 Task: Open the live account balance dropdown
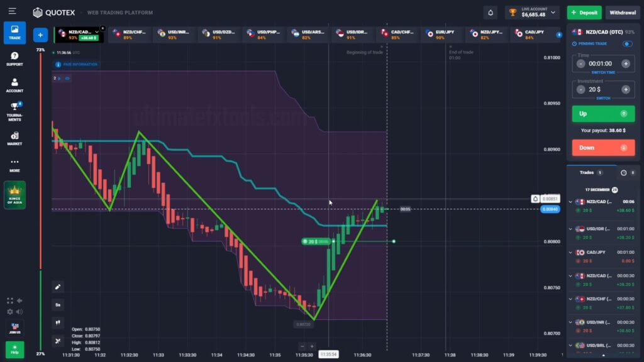point(553,13)
